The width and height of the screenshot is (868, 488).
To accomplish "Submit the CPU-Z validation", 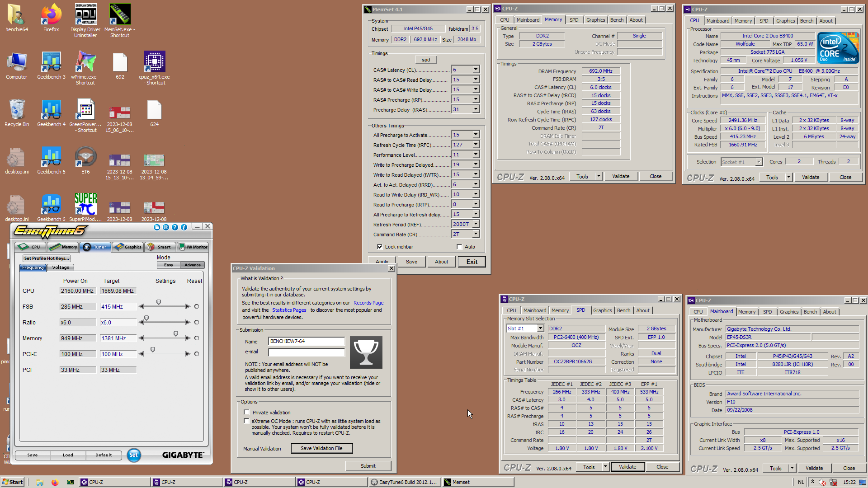I will click(368, 466).
